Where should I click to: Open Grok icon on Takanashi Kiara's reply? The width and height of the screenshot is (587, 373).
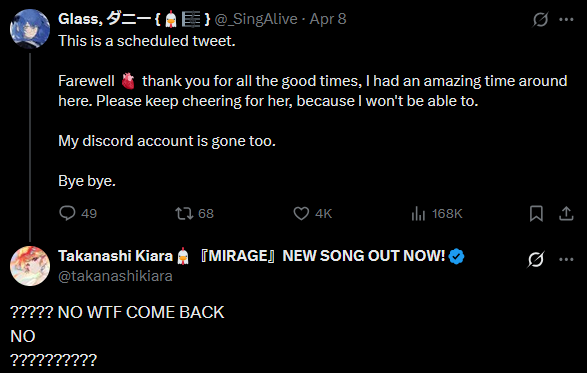[x=536, y=259]
